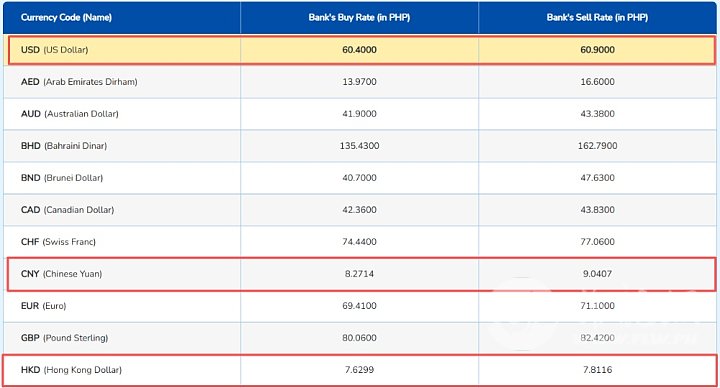Screen dimensions: 720x388
Task: Click the 'Currency Code (Name)' column header
Action: coord(66,17)
